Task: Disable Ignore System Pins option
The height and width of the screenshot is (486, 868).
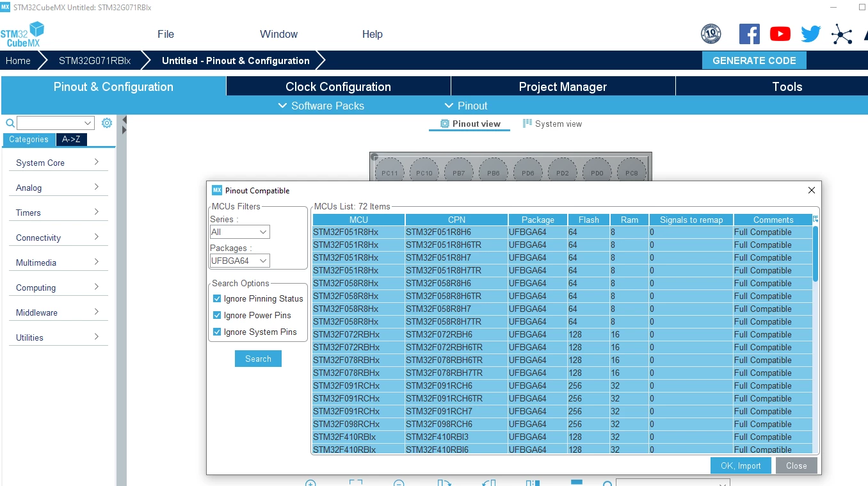Action: (217, 332)
